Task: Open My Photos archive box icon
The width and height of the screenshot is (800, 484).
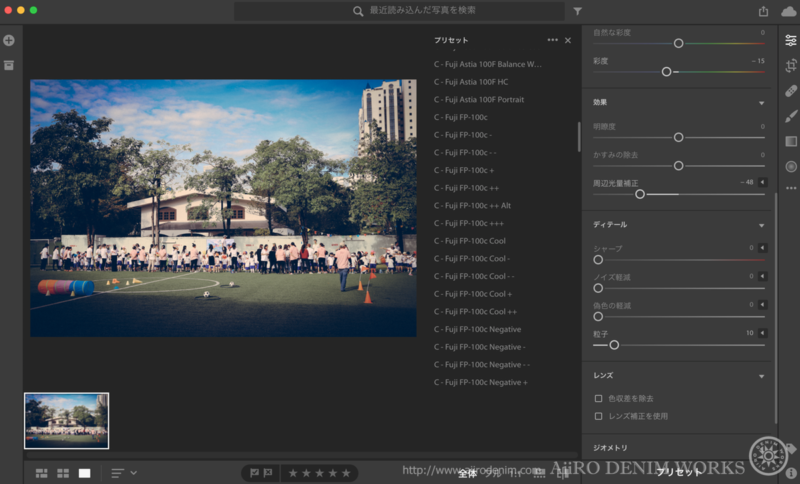Action: pyautogui.click(x=9, y=65)
